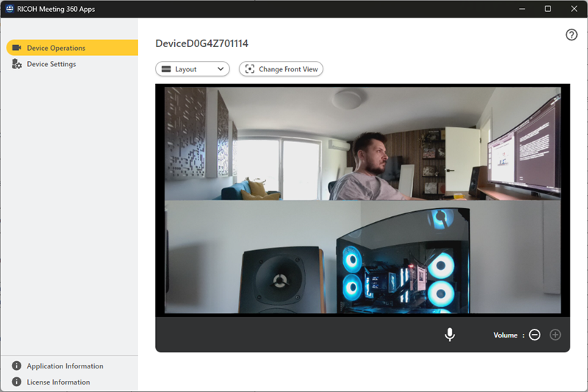Click the License Information info icon
The width and height of the screenshot is (588, 392).
click(x=16, y=382)
